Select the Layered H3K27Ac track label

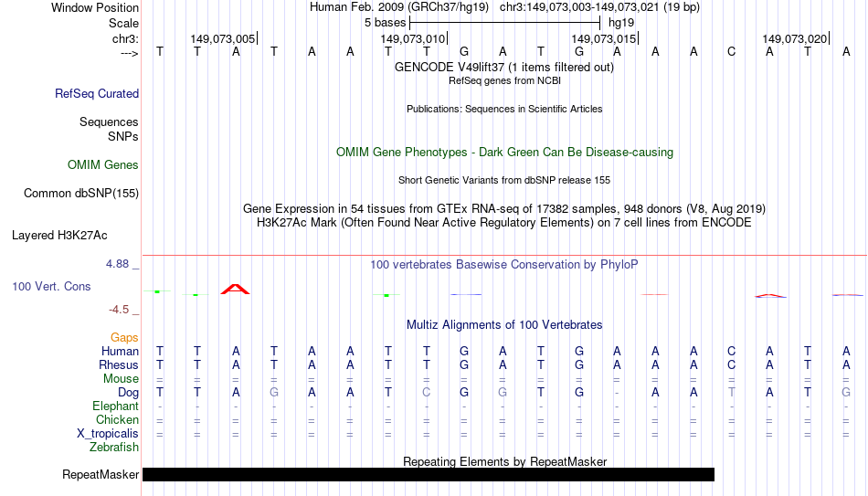coord(59,236)
